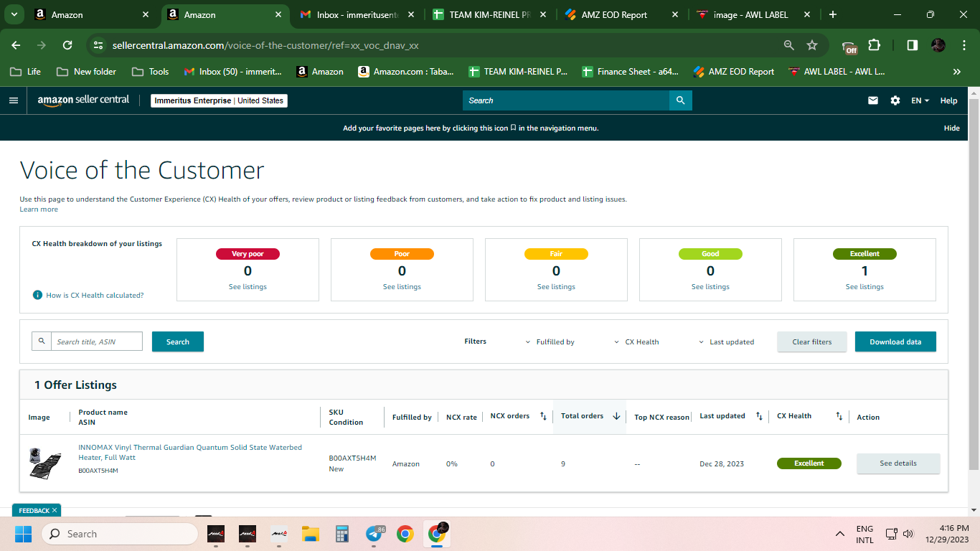Click See listings under Excellent
This screenshot has height=551, width=980.
coord(864,287)
